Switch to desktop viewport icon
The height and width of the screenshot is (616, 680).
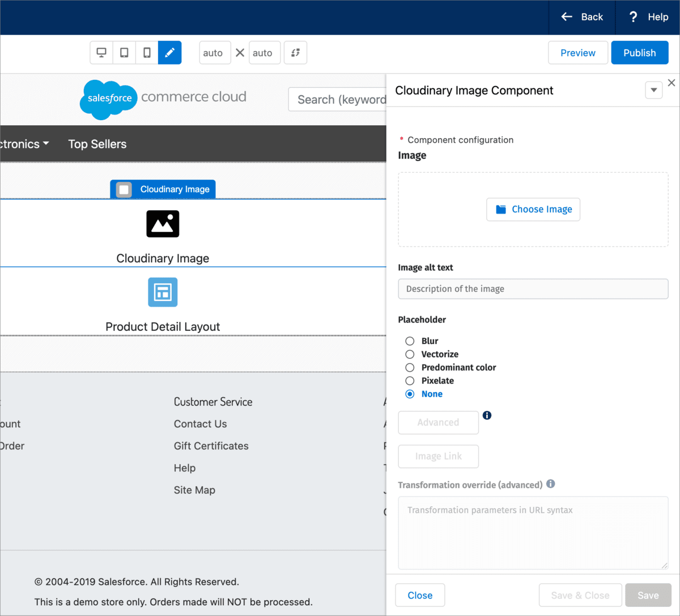point(101,53)
